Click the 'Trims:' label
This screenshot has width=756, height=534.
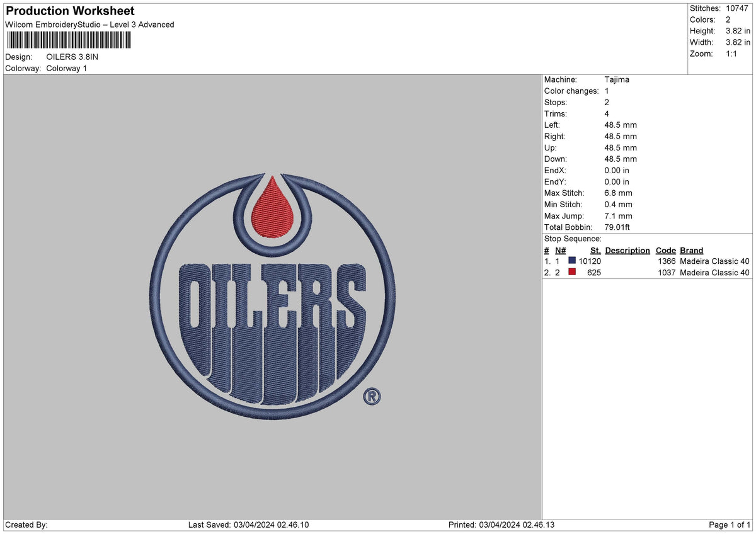click(556, 113)
